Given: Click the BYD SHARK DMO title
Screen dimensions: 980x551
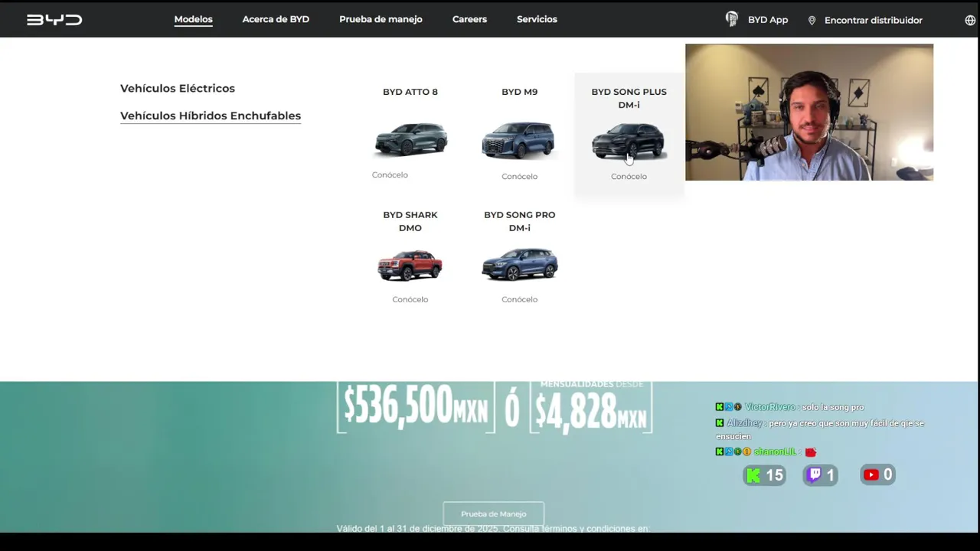Looking at the screenshot, I should 410,221.
